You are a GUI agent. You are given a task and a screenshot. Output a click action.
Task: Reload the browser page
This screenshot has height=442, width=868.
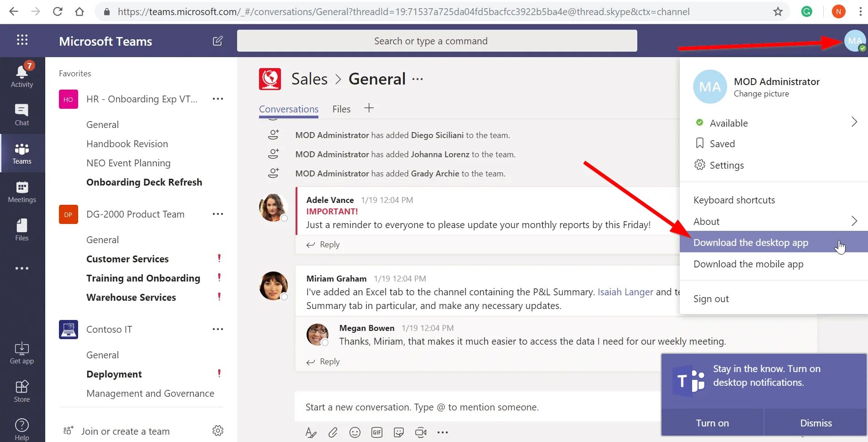58,11
